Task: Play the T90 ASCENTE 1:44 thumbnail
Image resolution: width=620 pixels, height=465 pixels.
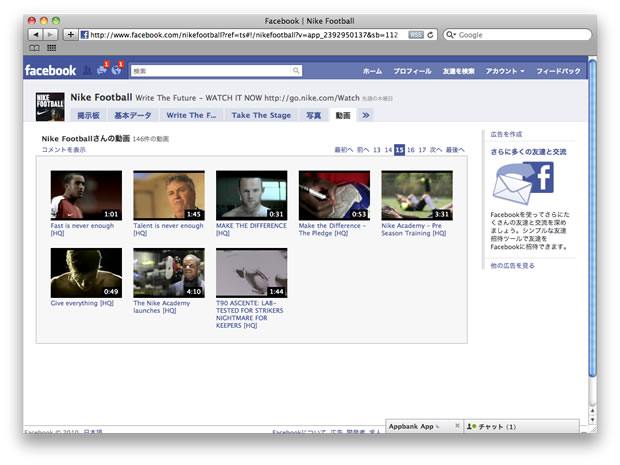Action: tap(251, 273)
